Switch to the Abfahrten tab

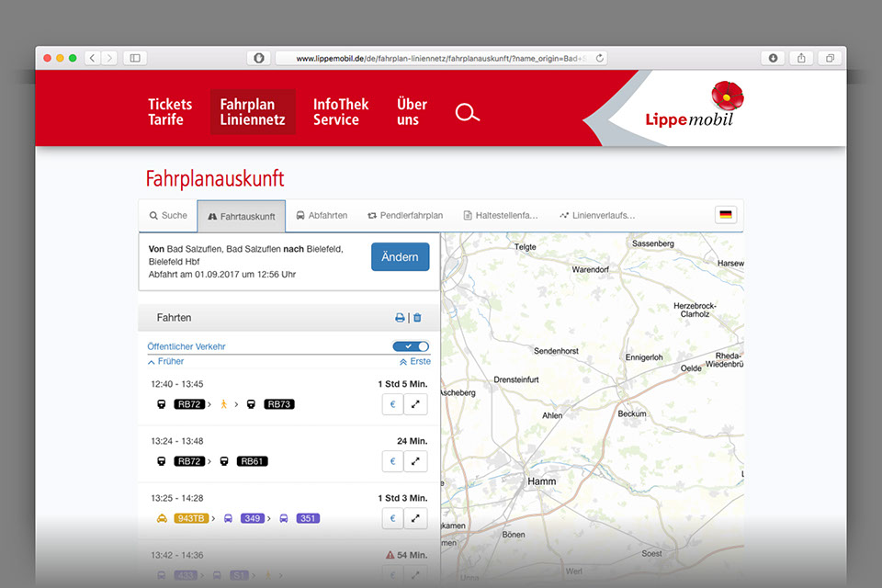tap(322, 216)
